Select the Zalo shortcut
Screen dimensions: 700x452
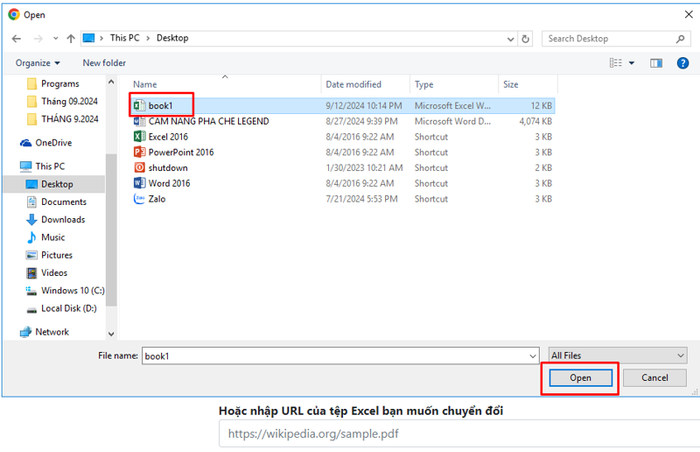point(343,199)
